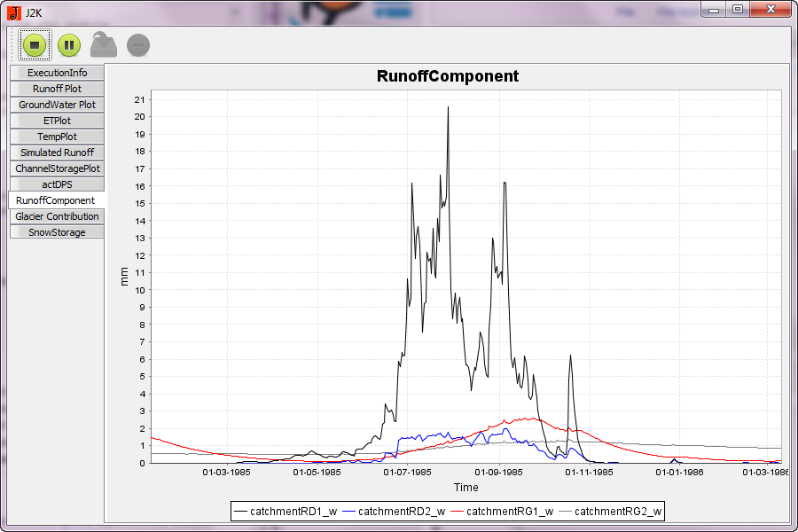Switch to the Runoff Plot tab
Image resolution: width=798 pixels, height=532 pixels.
coord(57,89)
